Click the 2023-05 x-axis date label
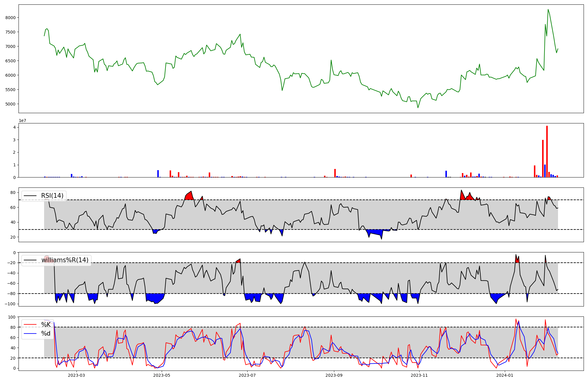The image size is (588, 382). click(162, 375)
